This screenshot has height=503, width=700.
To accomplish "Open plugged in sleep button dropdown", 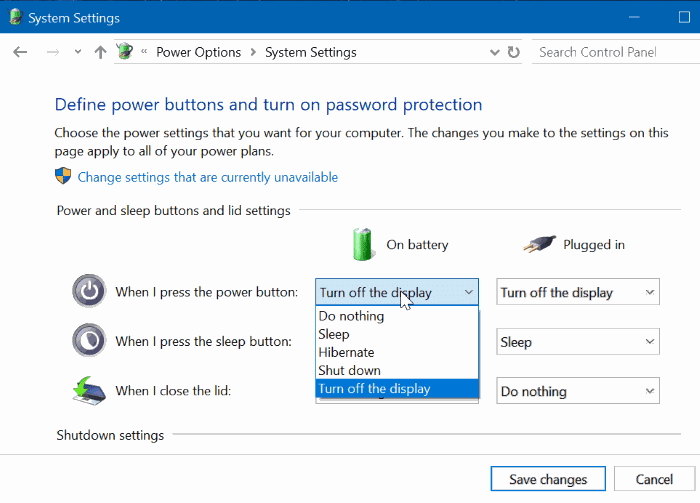I will click(578, 342).
